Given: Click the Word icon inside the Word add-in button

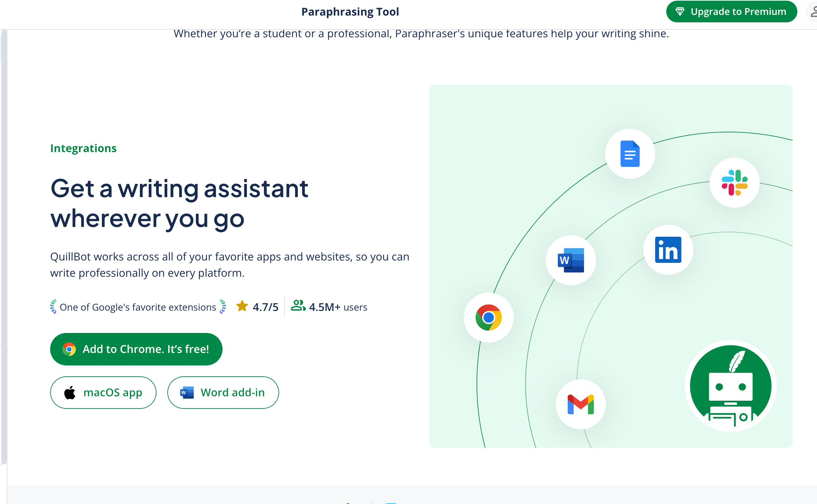Looking at the screenshot, I should point(187,392).
